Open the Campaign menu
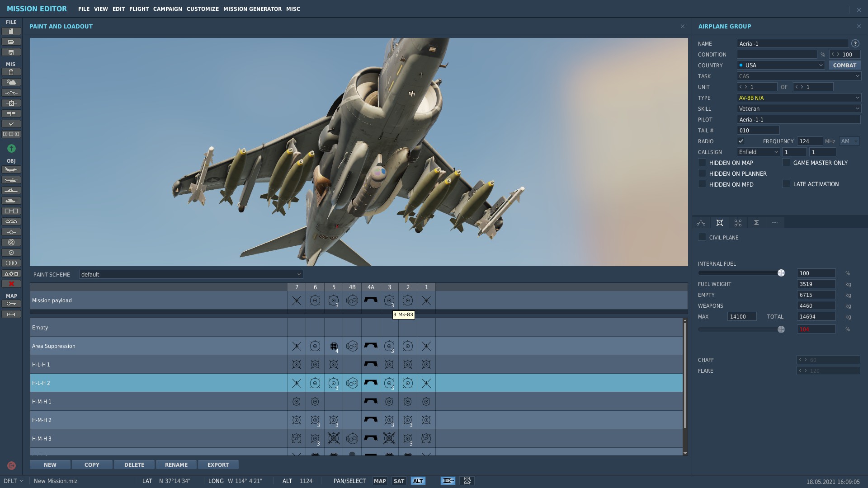Viewport: 868px width, 488px height. pyautogui.click(x=167, y=9)
